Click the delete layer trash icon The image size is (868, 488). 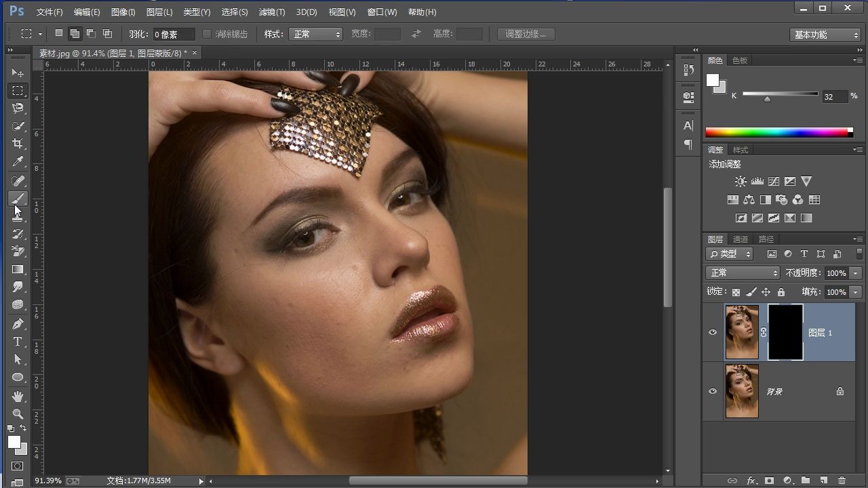[842, 481]
